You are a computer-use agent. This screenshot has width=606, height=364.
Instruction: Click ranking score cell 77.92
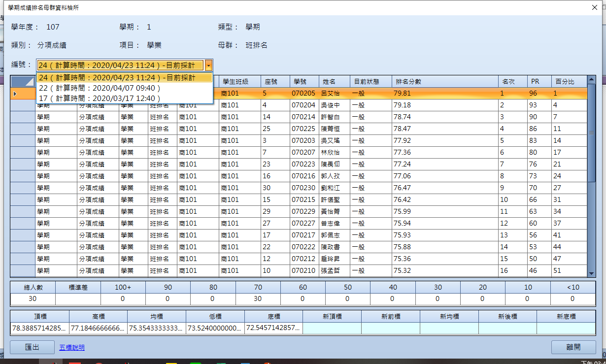pyautogui.click(x=445, y=140)
